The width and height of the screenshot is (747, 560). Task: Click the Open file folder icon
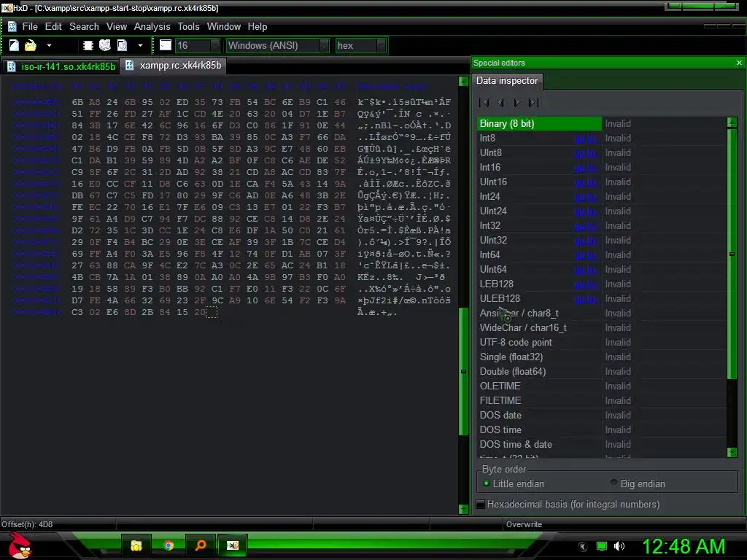(31, 45)
